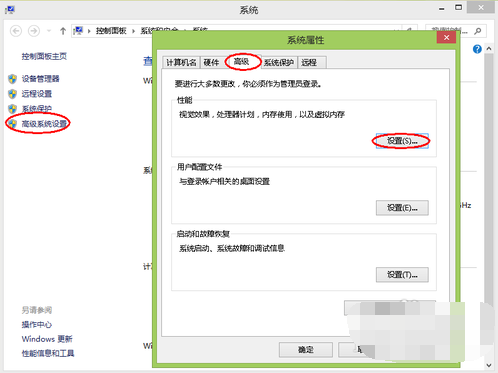Click shield icon beside 系统保护

tap(12, 109)
